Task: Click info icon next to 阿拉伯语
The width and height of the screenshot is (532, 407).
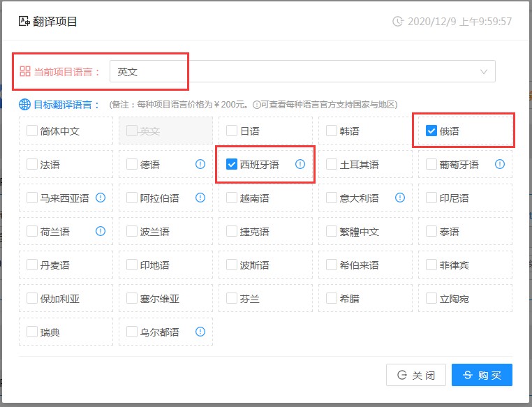Action: (x=200, y=198)
